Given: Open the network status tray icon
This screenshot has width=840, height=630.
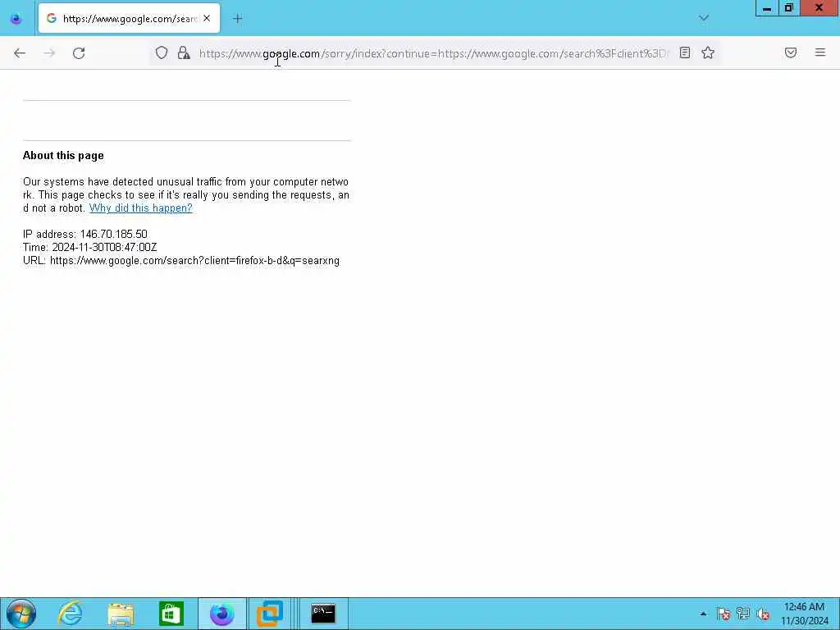Looking at the screenshot, I should [743, 614].
